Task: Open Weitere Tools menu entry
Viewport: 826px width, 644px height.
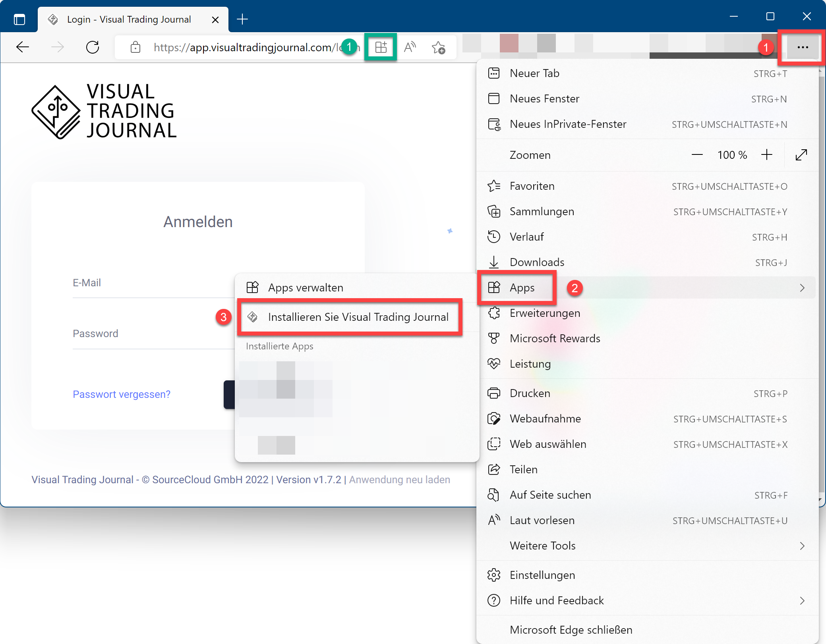Action: 647,546
